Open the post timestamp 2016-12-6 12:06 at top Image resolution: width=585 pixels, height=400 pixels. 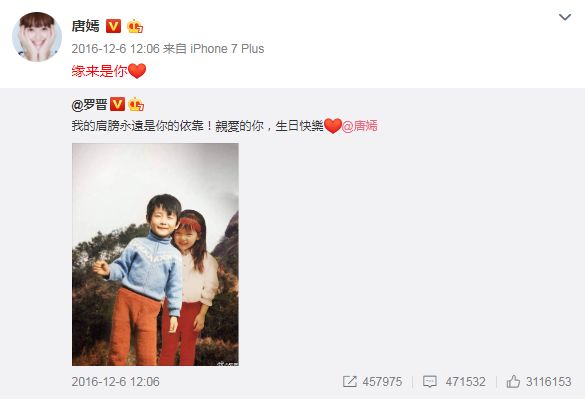[x=115, y=49]
